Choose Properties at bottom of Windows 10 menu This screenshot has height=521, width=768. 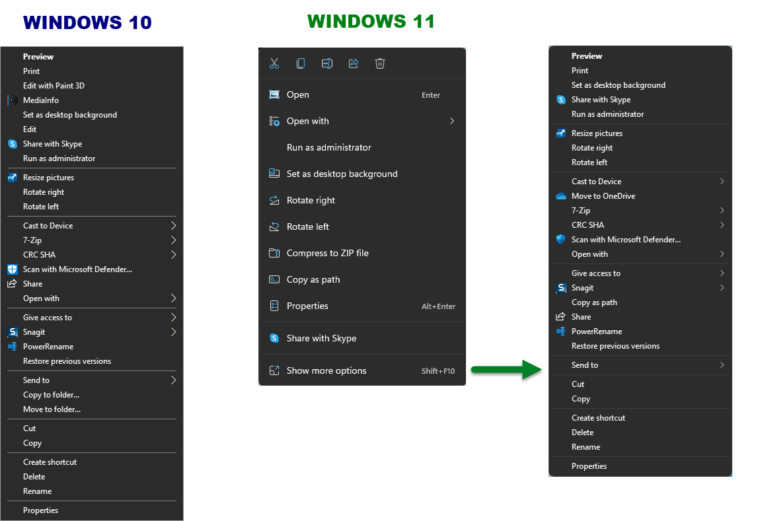click(x=41, y=510)
